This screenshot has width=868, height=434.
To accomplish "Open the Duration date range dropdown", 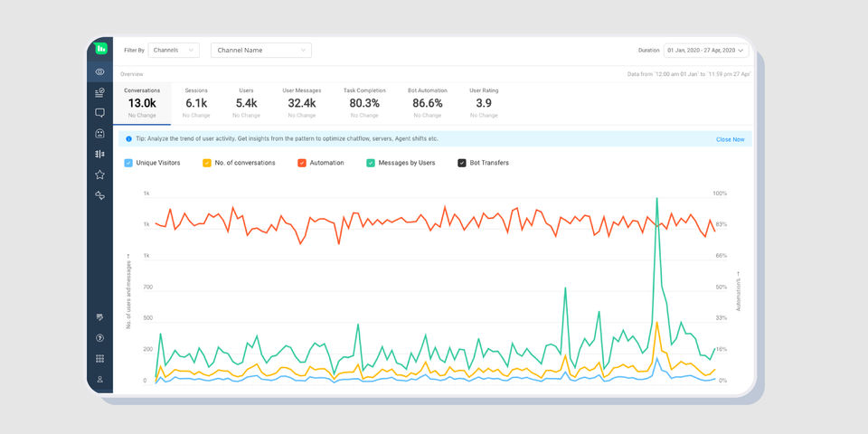I will click(705, 51).
